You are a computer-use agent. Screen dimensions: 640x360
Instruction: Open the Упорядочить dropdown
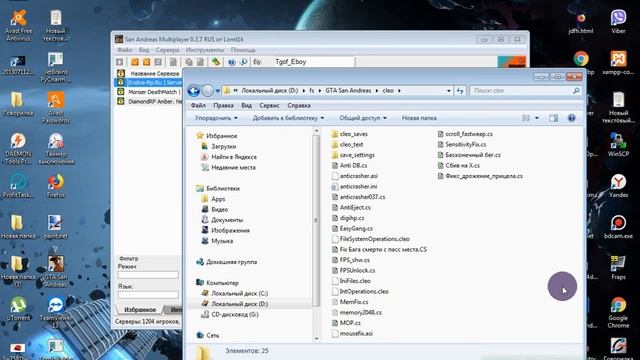(x=216, y=118)
